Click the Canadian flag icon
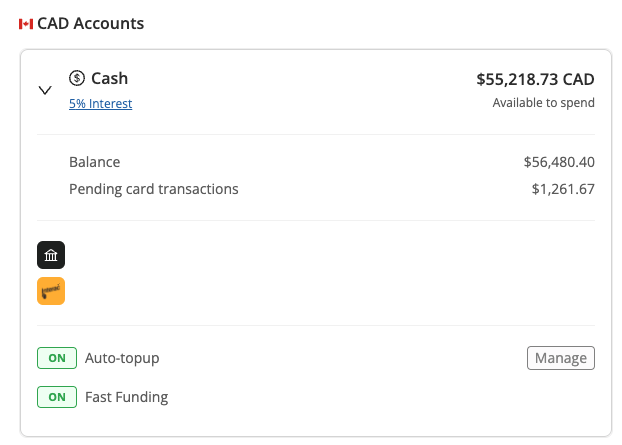This screenshot has height=445, width=622. click(x=26, y=24)
